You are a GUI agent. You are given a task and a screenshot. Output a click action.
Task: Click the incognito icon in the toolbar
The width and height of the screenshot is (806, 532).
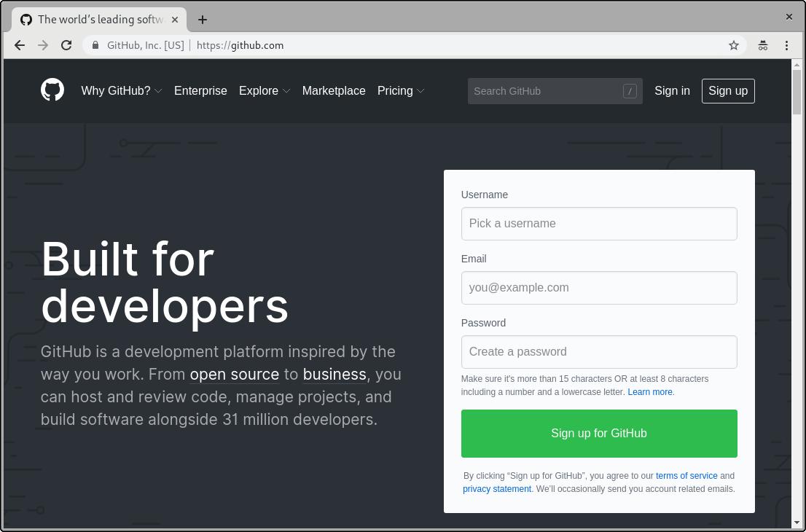point(763,45)
